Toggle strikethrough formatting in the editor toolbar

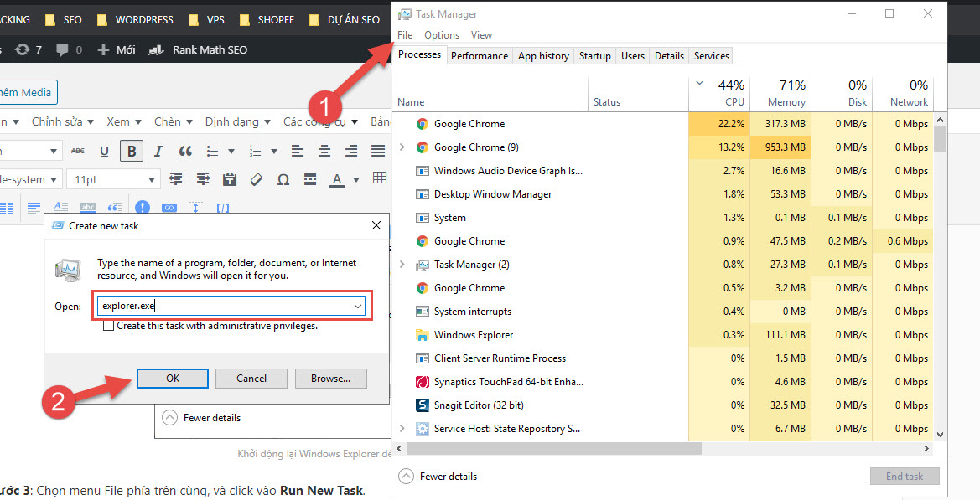pyautogui.click(x=77, y=151)
